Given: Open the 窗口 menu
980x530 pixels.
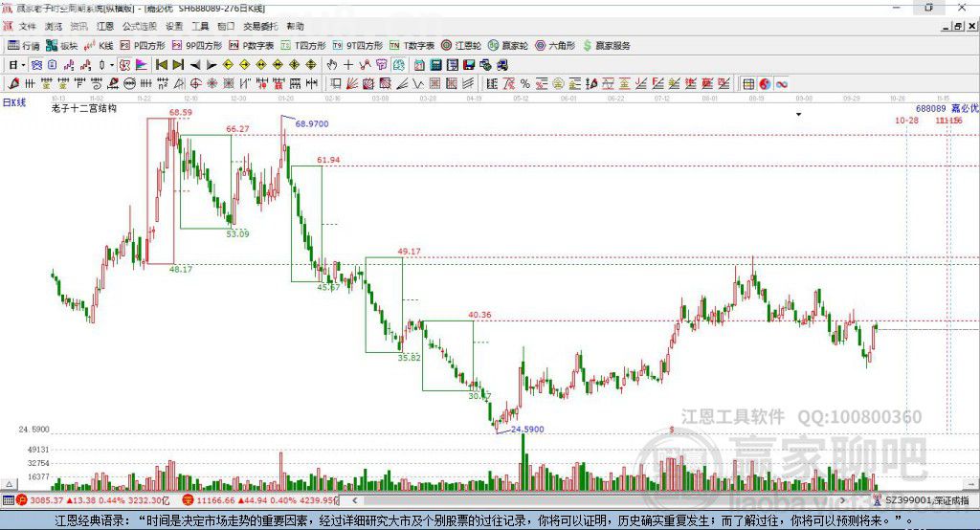Looking at the screenshot, I should pos(226,26).
